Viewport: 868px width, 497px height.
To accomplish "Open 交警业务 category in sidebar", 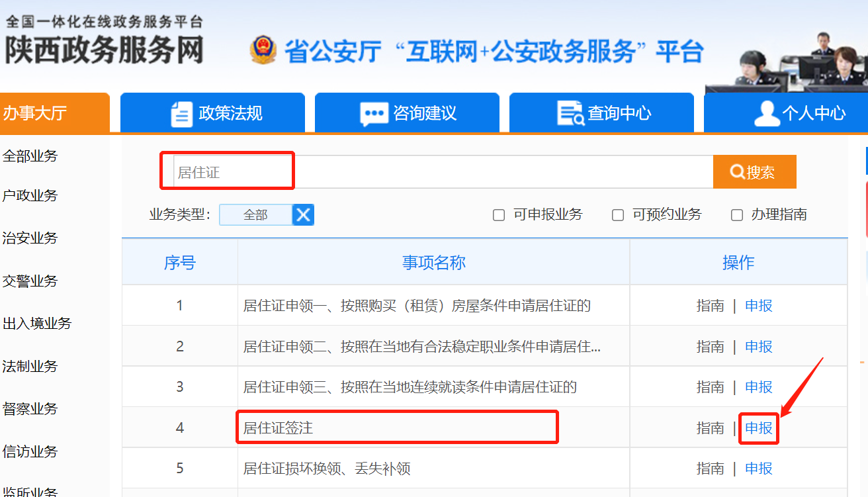I will [x=30, y=281].
